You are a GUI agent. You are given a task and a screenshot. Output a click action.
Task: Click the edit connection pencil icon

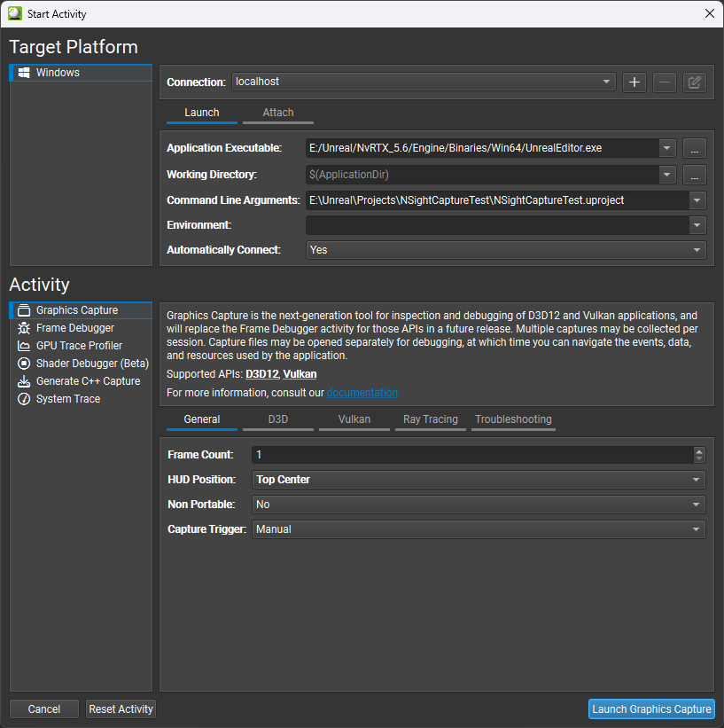(x=694, y=82)
